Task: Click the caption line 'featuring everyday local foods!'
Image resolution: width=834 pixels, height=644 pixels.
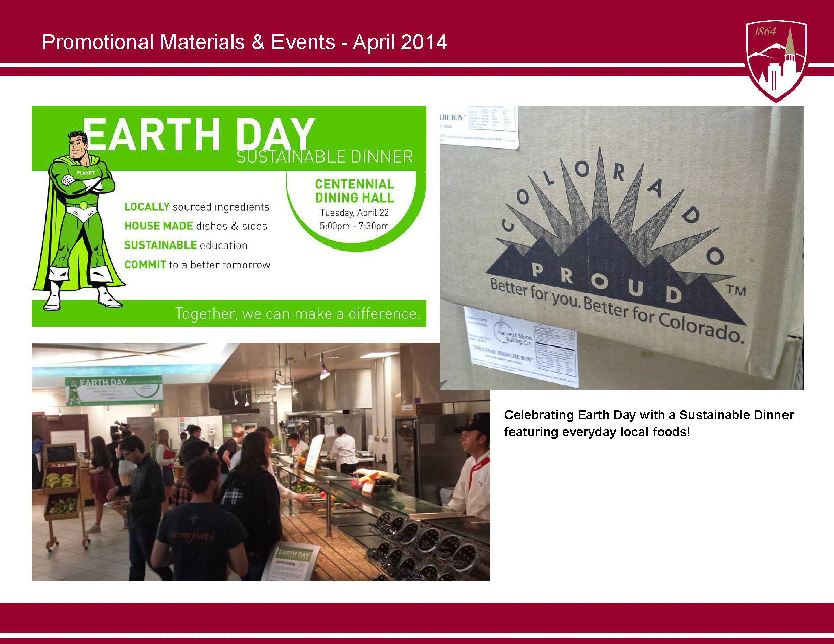Action: tap(597, 432)
